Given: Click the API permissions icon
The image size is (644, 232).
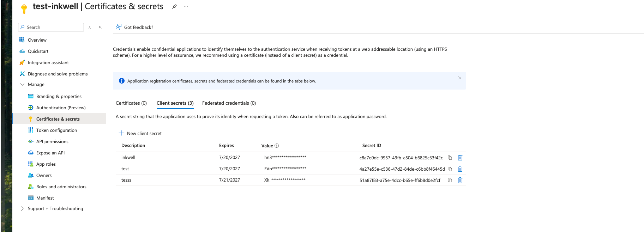Looking at the screenshot, I should coord(31,141).
